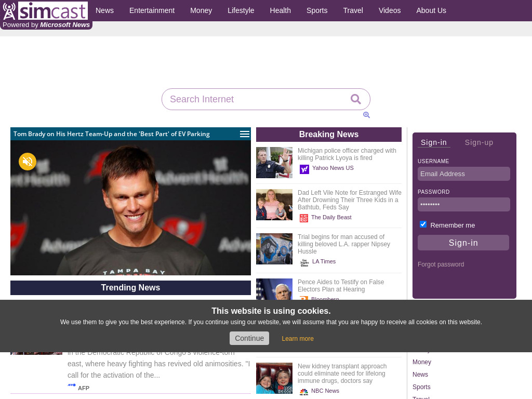
Task: Open the Travel menu
Action: (353, 10)
